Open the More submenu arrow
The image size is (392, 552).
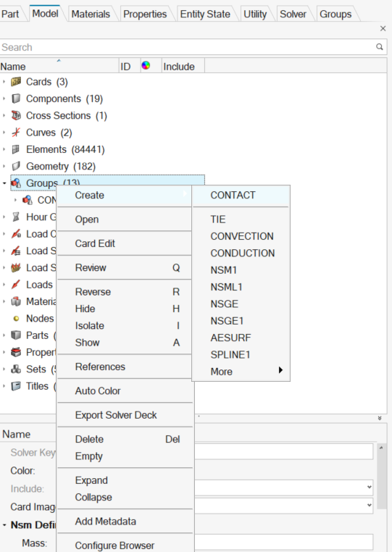(x=280, y=370)
